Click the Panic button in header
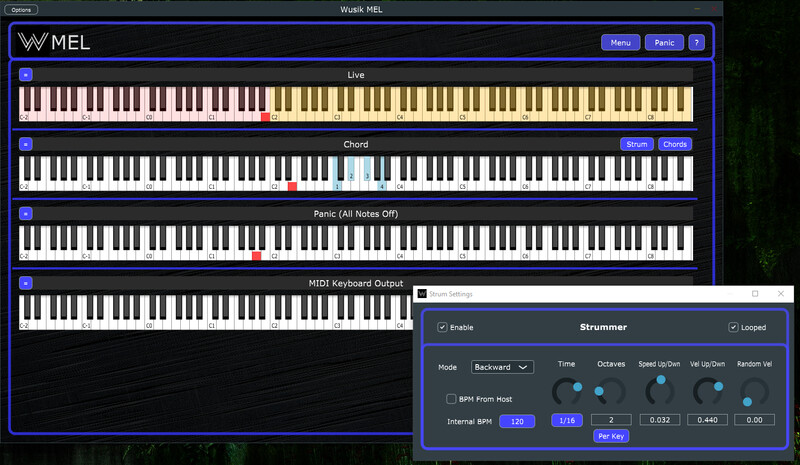Screen dimensions: 800x465 664,42
